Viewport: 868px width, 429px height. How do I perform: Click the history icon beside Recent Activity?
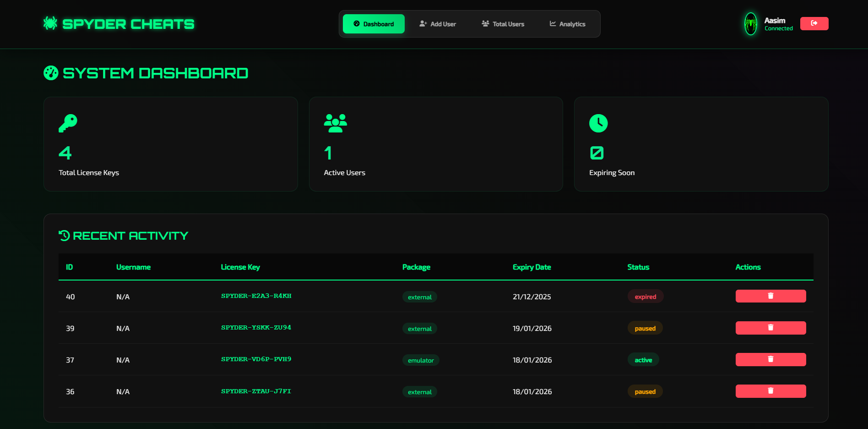pos(64,235)
